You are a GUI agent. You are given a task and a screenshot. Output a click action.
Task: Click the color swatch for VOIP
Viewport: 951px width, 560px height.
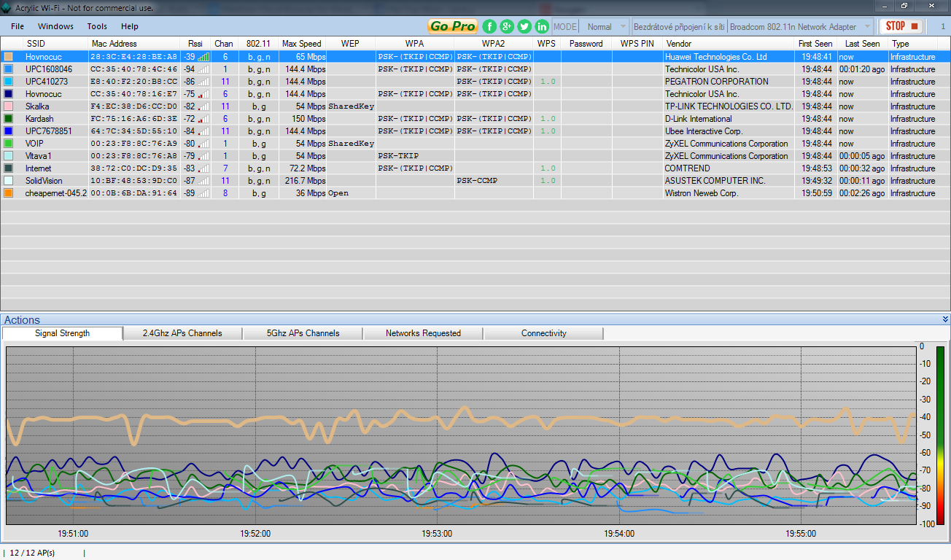click(8, 144)
